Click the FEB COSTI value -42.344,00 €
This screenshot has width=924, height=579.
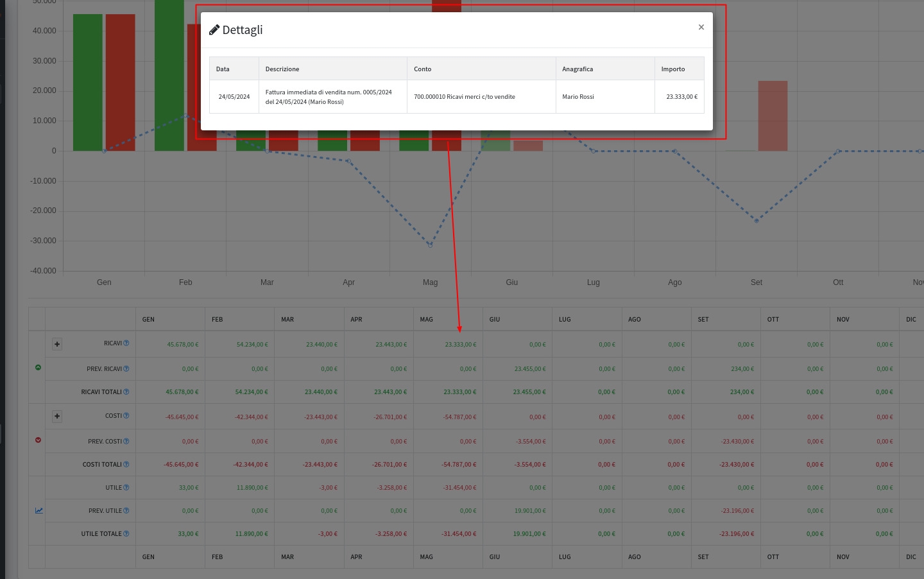[x=252, y=417]
